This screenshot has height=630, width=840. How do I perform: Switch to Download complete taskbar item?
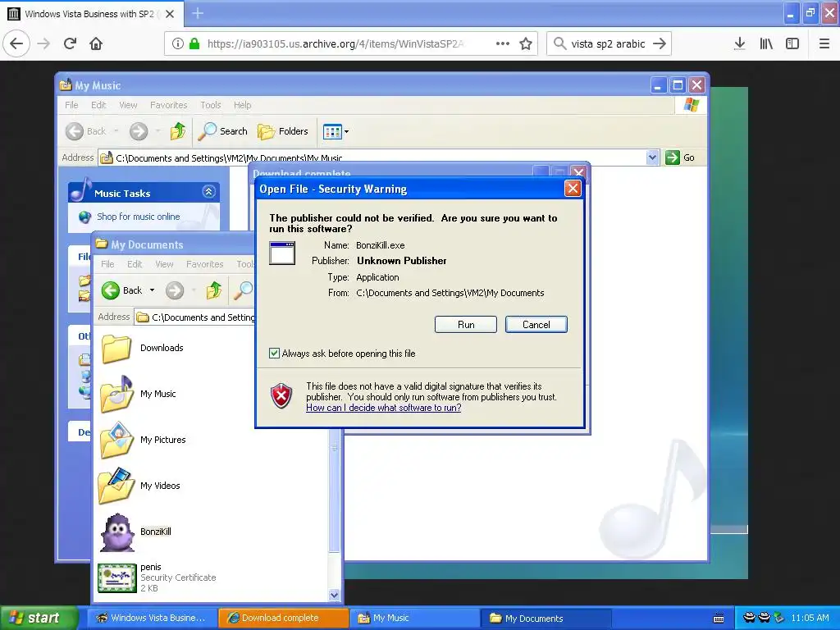tap(283, 619)
